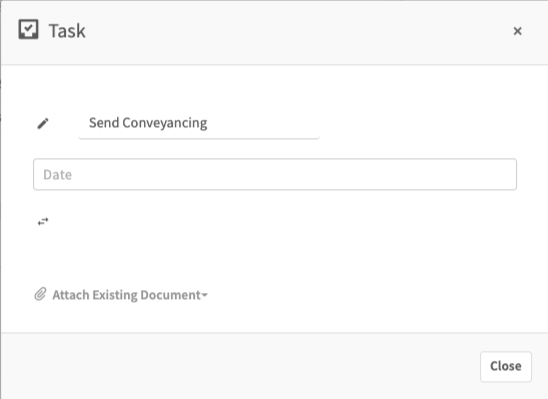This screenshot has width=548, height=399.
Task: Click the checked box icon beside Task
Action: click(x=28, y=29)
